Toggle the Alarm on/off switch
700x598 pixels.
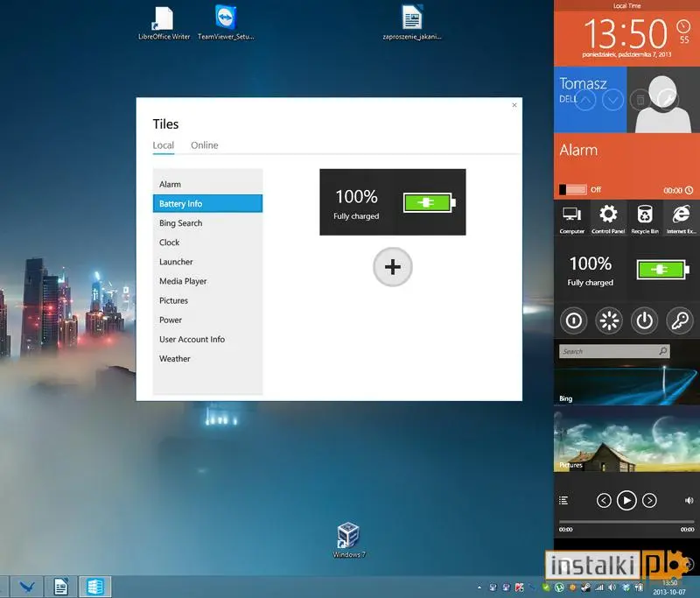click(573, 189)
